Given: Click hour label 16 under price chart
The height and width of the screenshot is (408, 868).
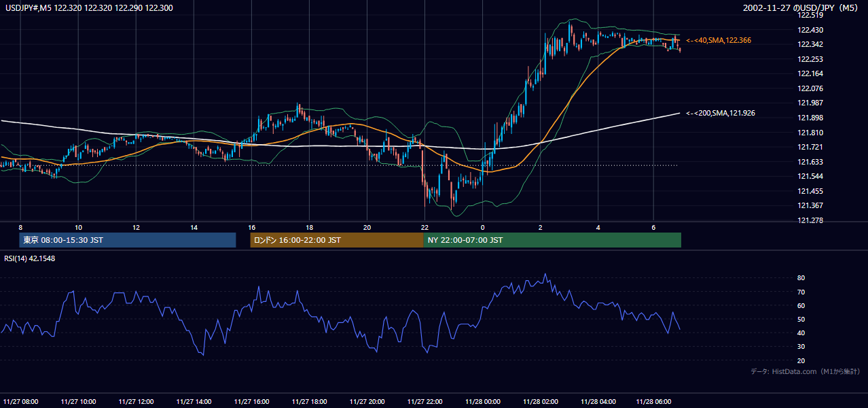Looking at the screenshot, I should tap(251, 227).
